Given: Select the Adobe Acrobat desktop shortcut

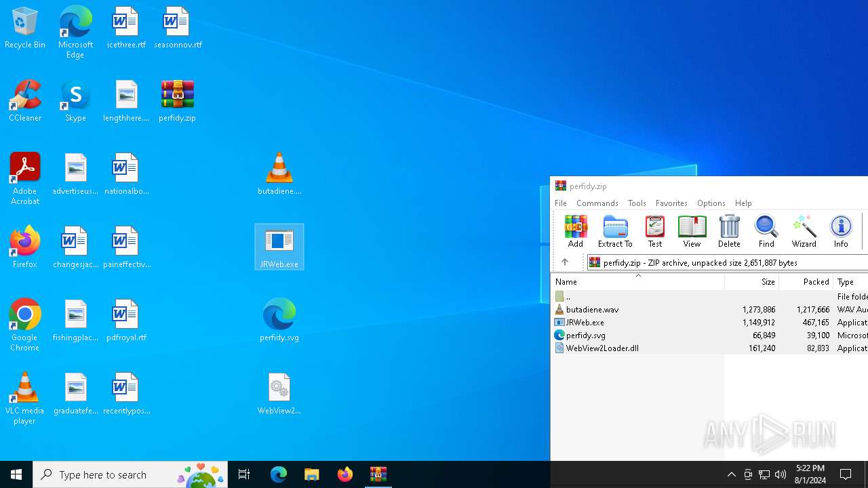Looking at the screenshot, I should coord(25,179).
